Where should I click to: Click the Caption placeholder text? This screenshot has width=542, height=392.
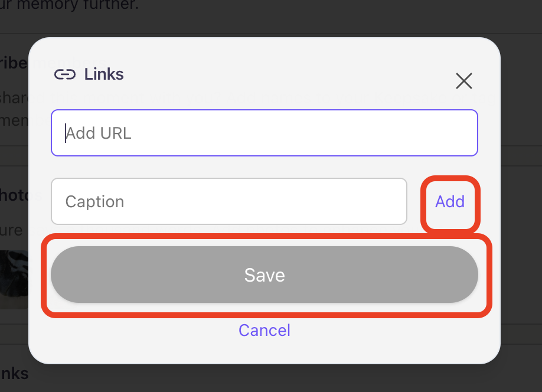pyautogui.click(x=94, y=202)
